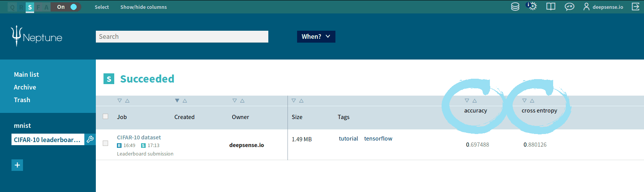Select the S succeeded status filter

pos(30,7)
